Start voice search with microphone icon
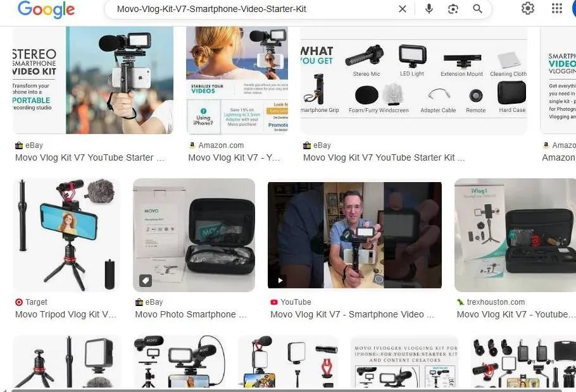 [x=429, y=9]
